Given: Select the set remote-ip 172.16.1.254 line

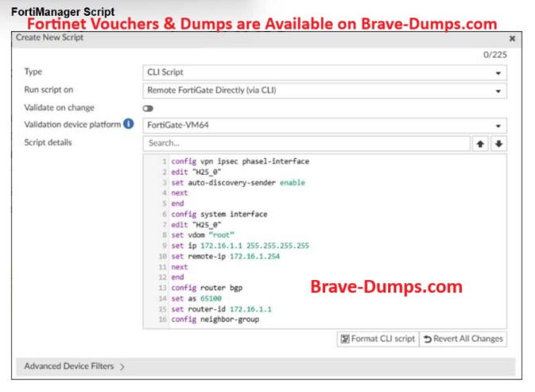Looking at the screenshot, I should click(x=227, y=257).
